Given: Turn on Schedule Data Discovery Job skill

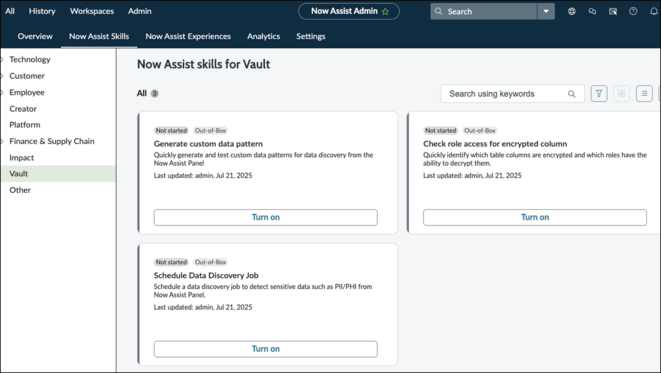Looking at the screenshot, I should point(266,349).
